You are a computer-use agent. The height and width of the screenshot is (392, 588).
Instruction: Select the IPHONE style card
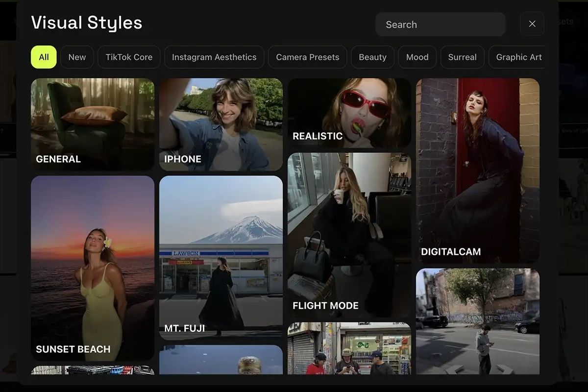click(221, 124)
